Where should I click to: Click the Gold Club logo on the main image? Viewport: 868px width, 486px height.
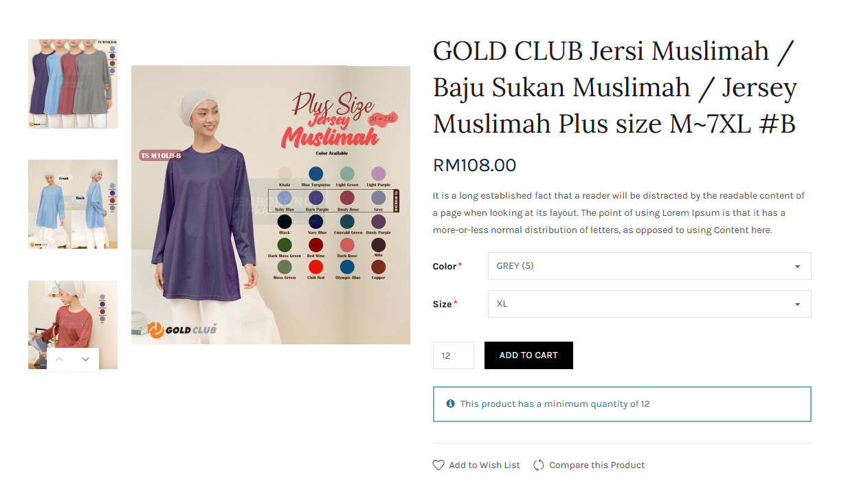tap(182, 330)
